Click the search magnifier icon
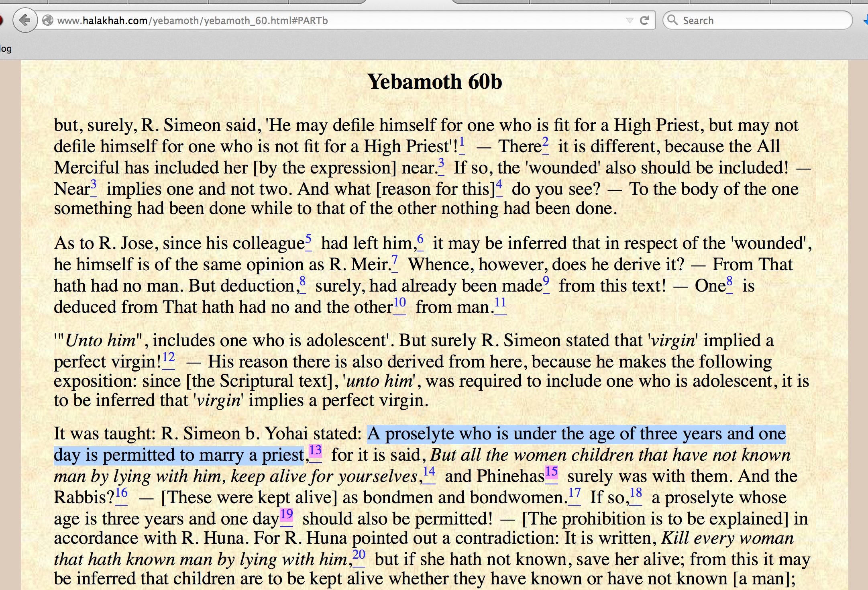The width and height of the screenshot is (868, 590). coord(672,20)
